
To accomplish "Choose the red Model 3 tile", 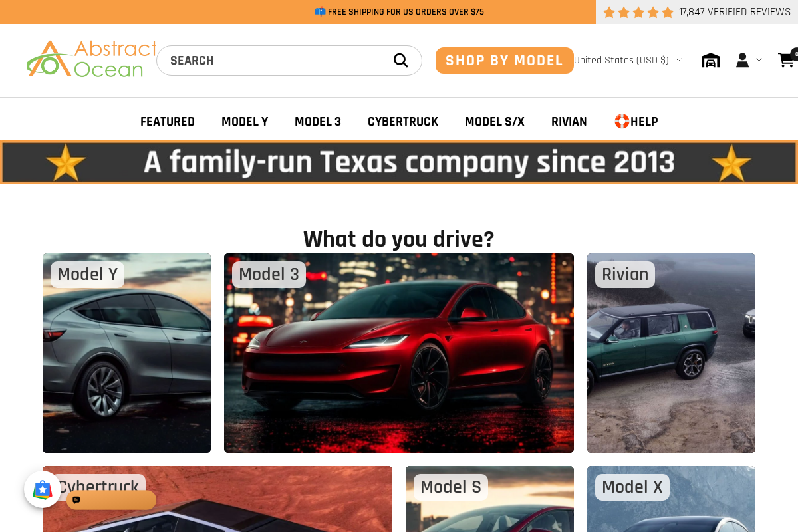I will coord(398,352).
